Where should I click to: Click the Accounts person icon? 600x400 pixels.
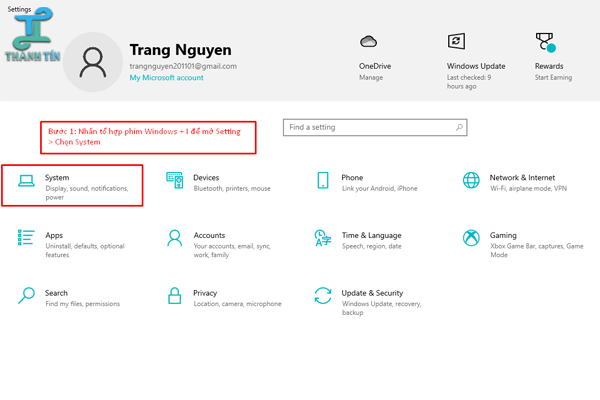pos(174,238)
